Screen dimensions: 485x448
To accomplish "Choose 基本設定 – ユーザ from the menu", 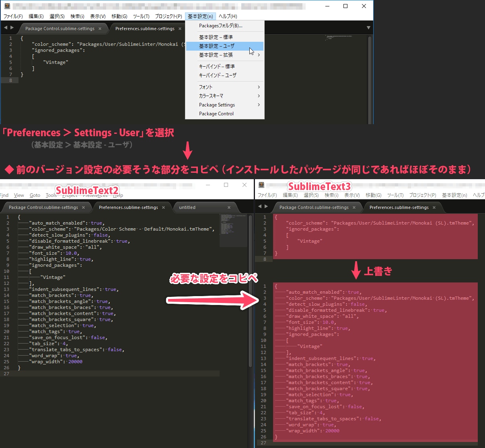I will pyautogui.click(x=225, y=46).
